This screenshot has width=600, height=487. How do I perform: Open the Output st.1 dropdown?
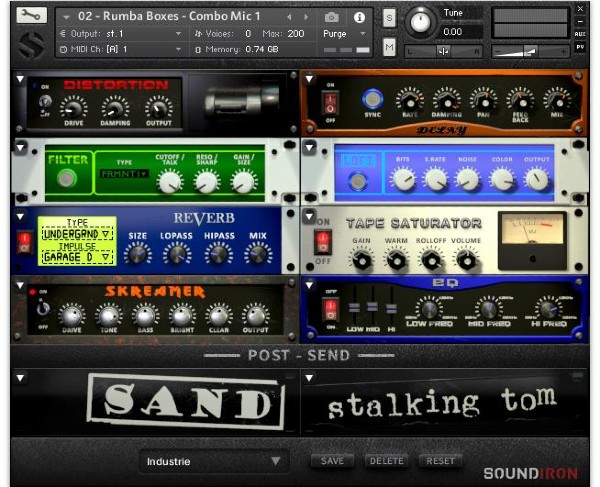(x=121, y=34)
